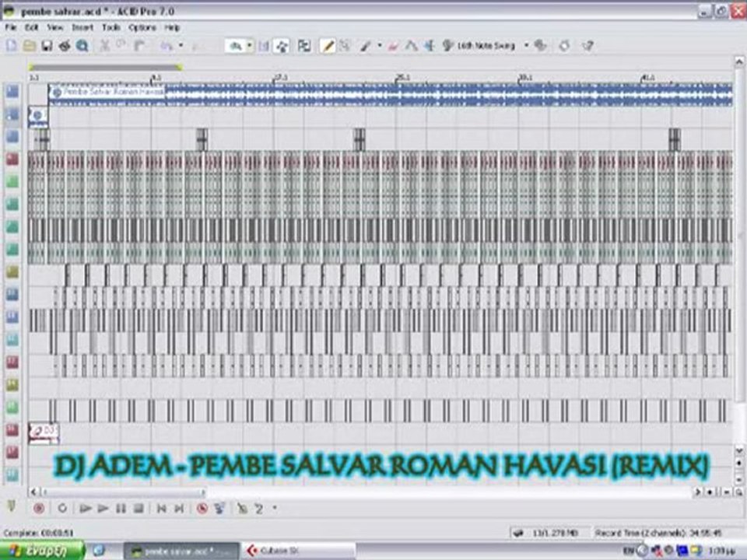Click the Save floppy disk icon
This screenshot has height=560, width=747.
pyautogui.click(x=47, y=46)
